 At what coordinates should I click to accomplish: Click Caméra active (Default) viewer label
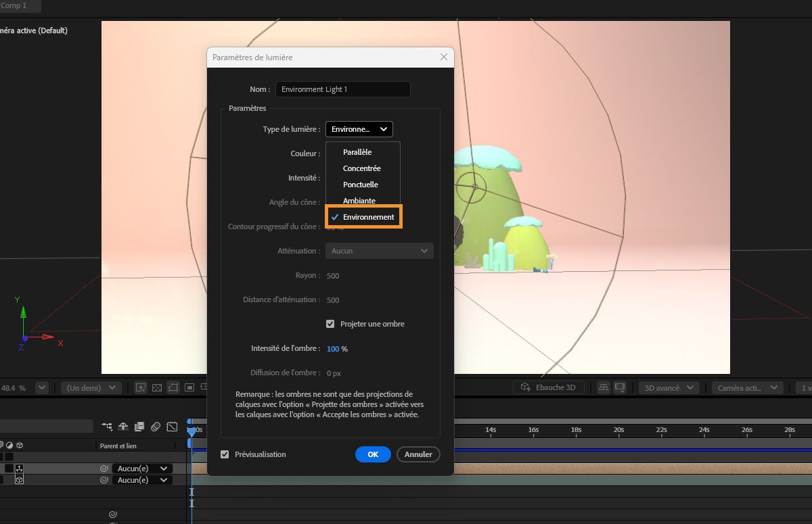[x=34, y=30]
